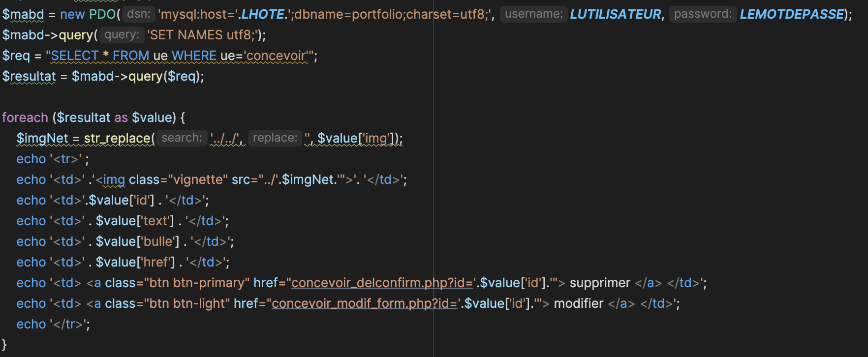Screen dimensions: 868x357
Task: Select the LHOTE constant
Action: point(263,14)
